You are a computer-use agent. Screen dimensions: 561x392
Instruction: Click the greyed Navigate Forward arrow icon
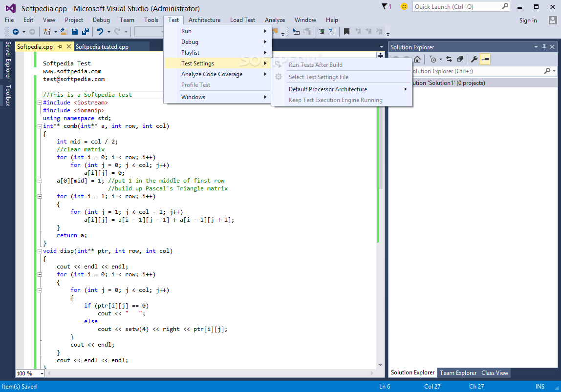[32, 32]
